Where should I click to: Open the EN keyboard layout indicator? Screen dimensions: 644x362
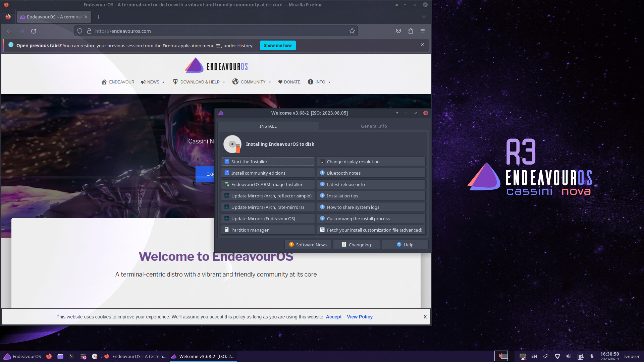pyautogui.click(x=534, y=356)
